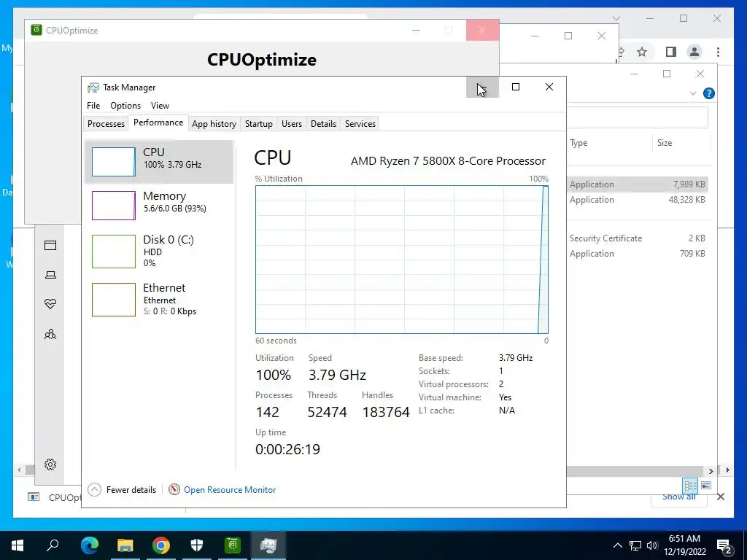Switch to Google Chrome in taskbar
The image size is (747, 560).
point(161,545)
